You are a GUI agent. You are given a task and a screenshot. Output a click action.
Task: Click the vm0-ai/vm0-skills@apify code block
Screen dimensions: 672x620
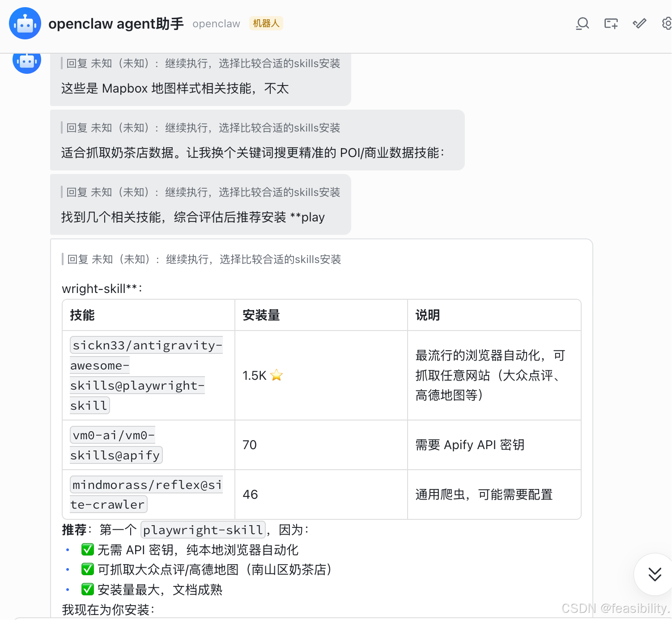coord(115,445)
